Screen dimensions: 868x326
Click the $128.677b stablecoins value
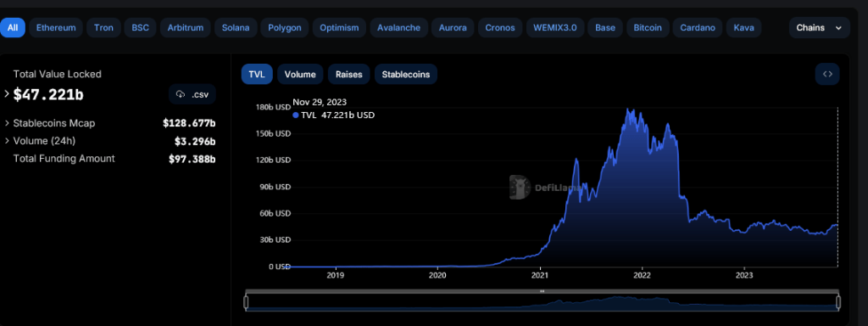pyautogui.click(x=189, y=123)
